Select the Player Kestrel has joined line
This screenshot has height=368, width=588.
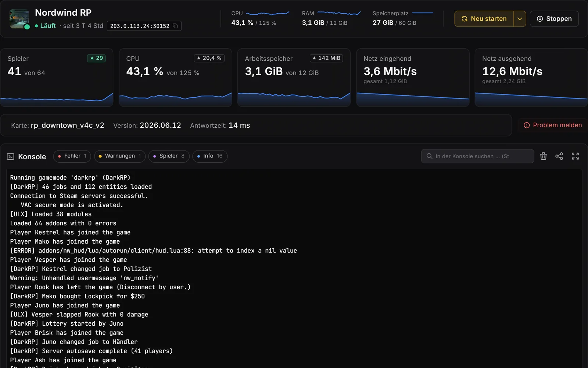(70, 233)
